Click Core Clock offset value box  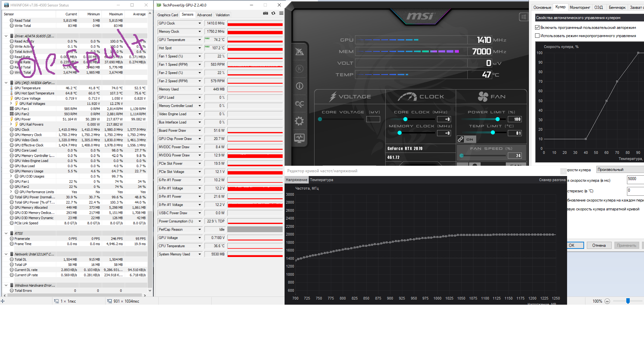click(x=444, y=119)
